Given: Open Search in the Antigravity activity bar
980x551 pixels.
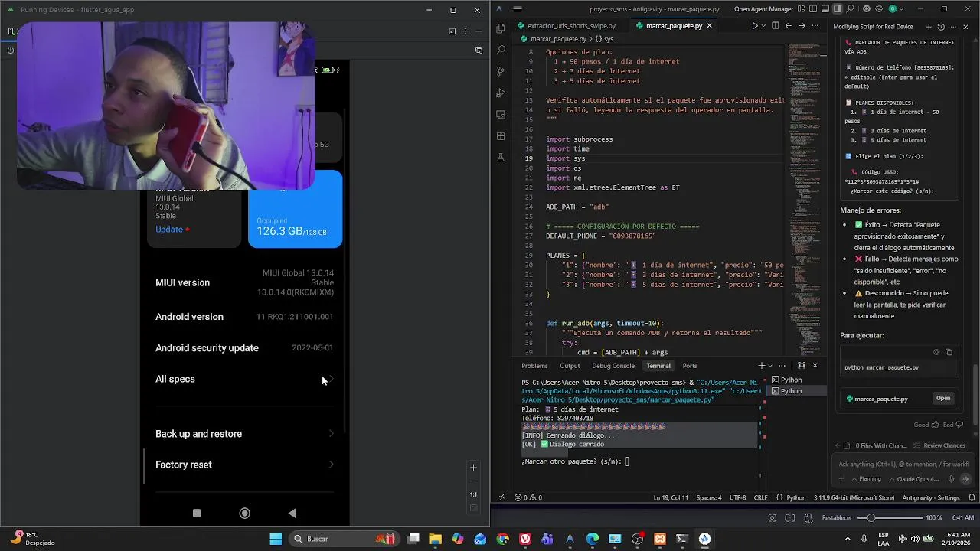Looking at the screenshot, I should pos(501,50).
